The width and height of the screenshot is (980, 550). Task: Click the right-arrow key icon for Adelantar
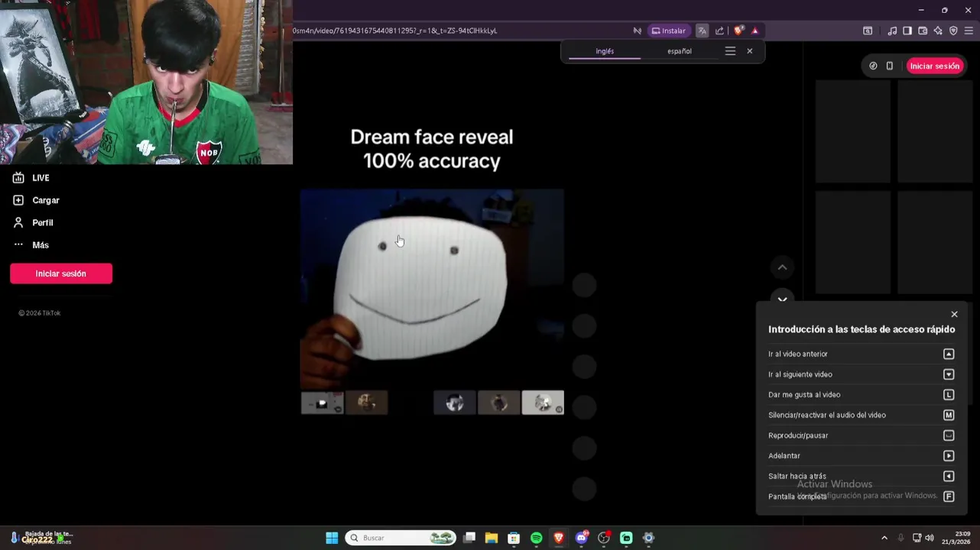pos(949,456)
